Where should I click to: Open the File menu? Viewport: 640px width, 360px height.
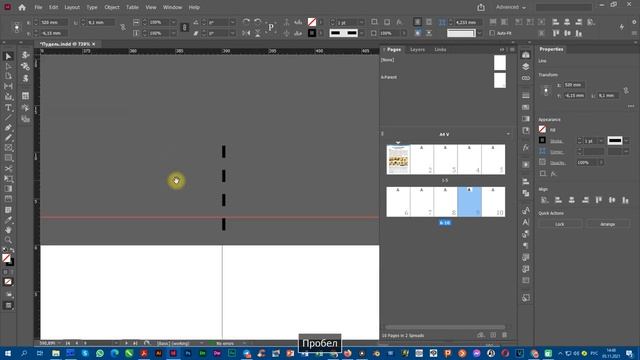(x=38, y=7)
